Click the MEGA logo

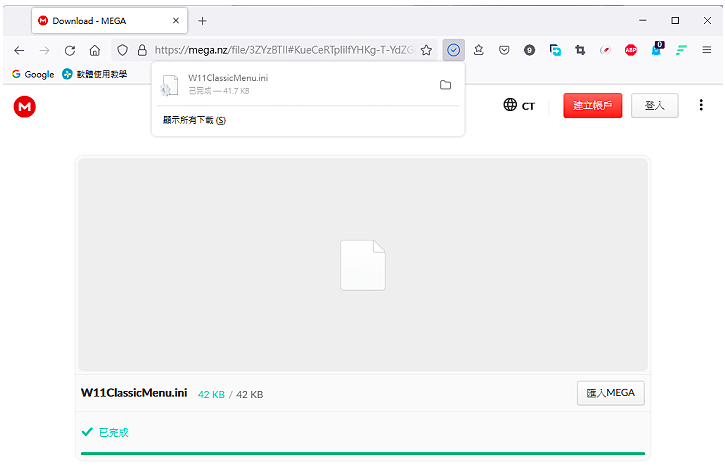[x=25, y=107]
